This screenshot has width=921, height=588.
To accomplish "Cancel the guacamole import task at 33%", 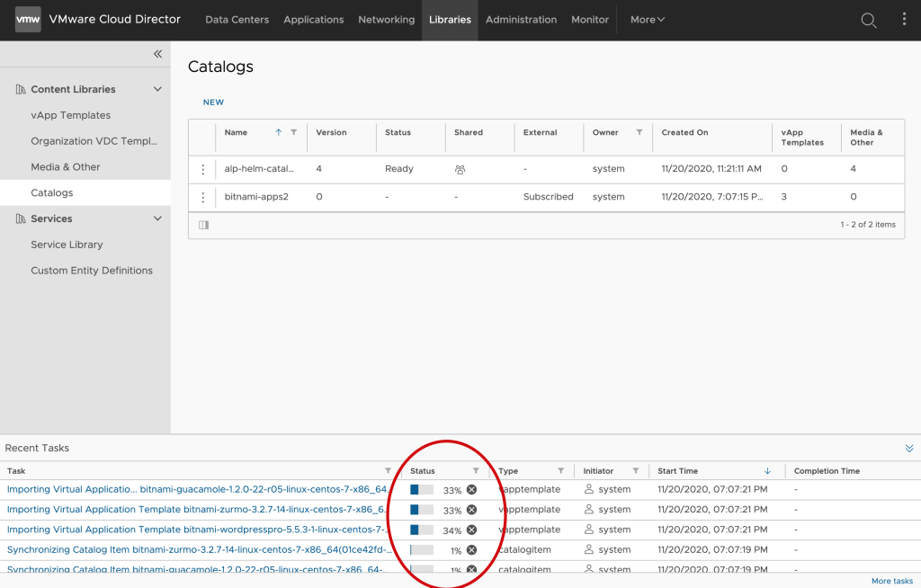I will tap(471, 490).
